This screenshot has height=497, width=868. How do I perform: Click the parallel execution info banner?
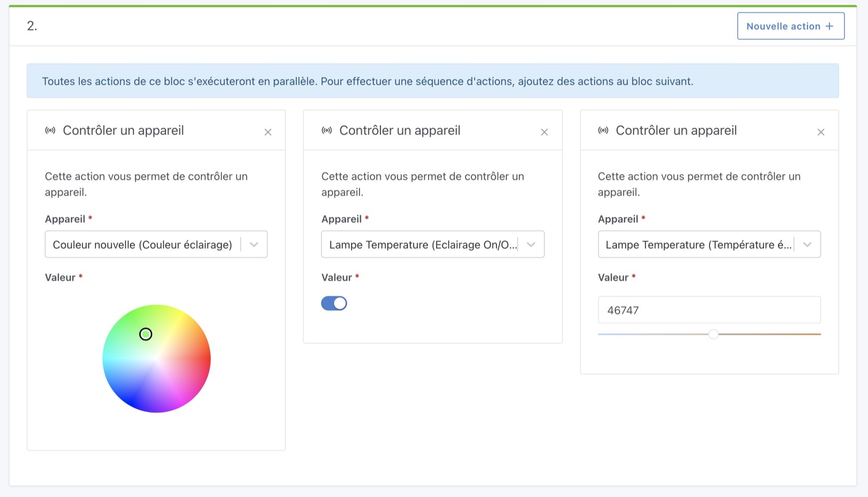click(x=433, y=81)
